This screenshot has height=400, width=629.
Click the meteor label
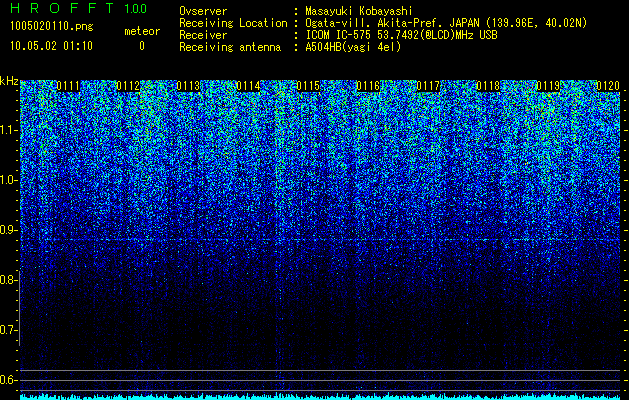point(142,31)
